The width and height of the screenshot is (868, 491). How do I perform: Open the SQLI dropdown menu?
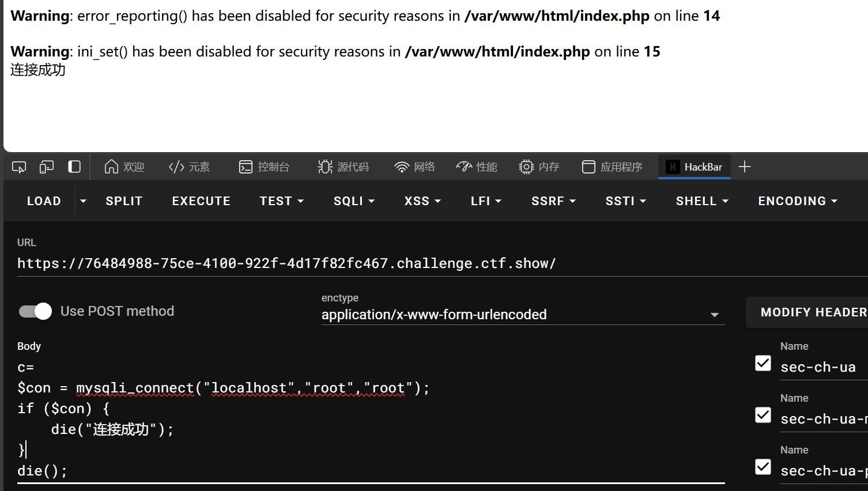tap(354, 201)
